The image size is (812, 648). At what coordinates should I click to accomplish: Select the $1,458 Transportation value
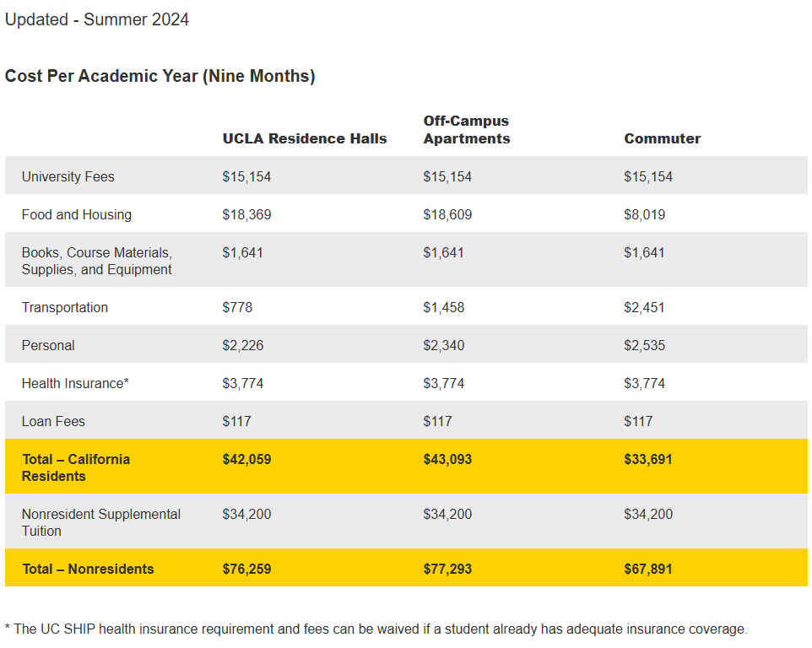click(444, 307)
